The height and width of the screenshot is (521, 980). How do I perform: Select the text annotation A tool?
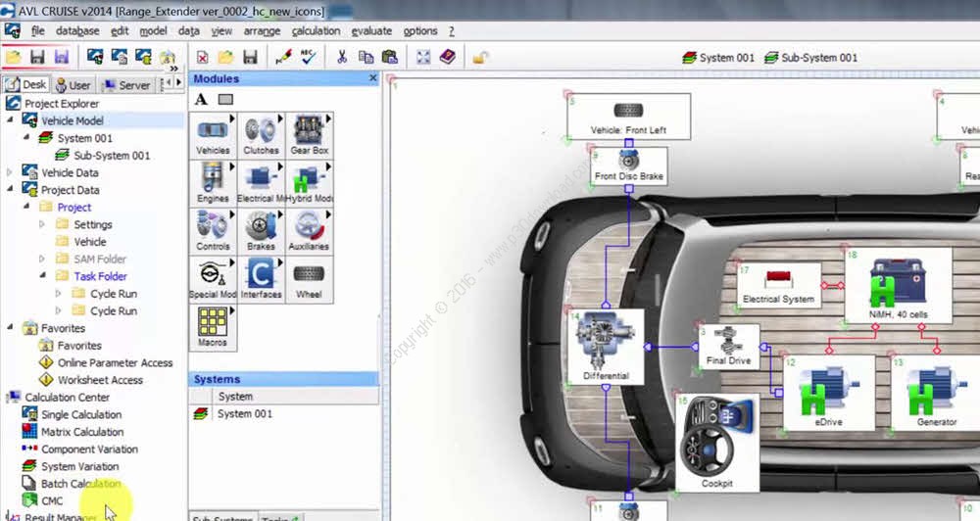pyautogui.click(x=201, y=99)
